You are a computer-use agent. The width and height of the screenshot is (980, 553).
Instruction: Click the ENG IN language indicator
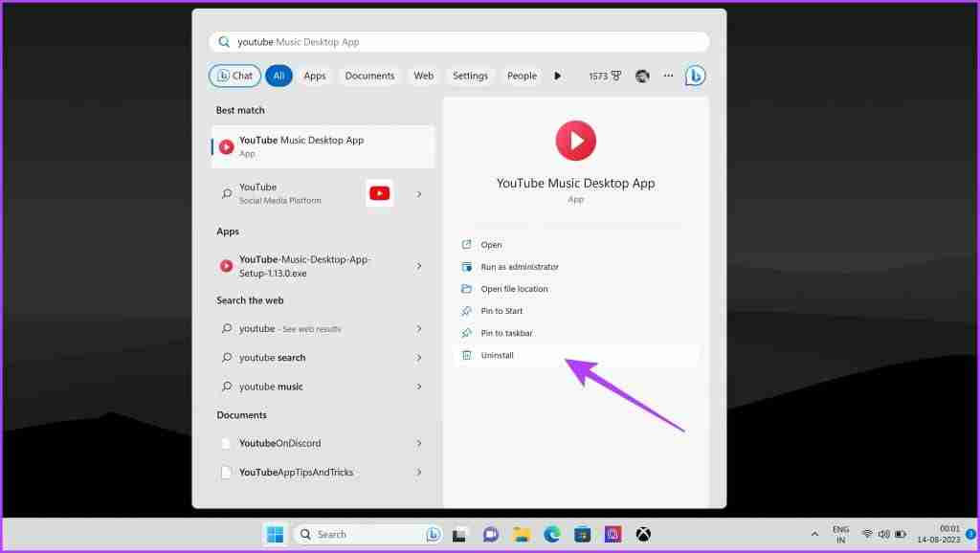click(x=841, y=534)
